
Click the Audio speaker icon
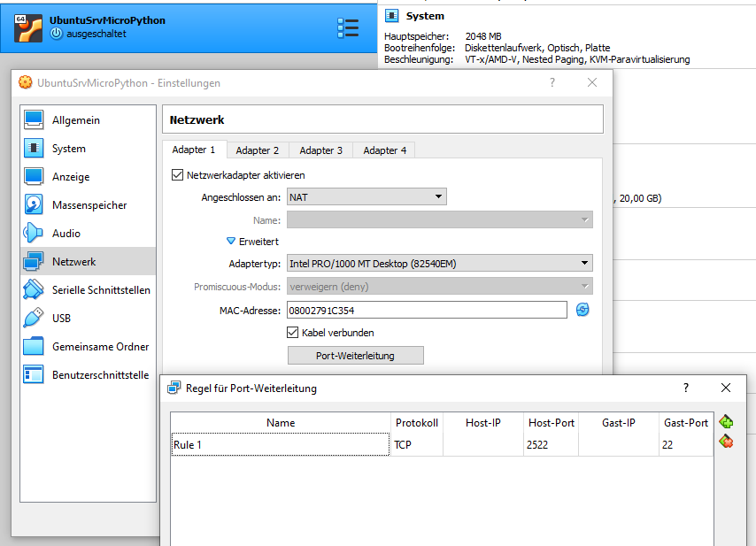coord(34,234)
